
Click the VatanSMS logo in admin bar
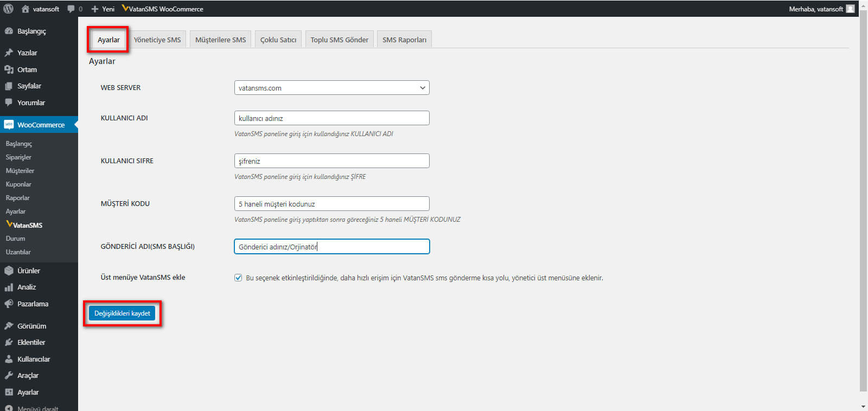125,9
